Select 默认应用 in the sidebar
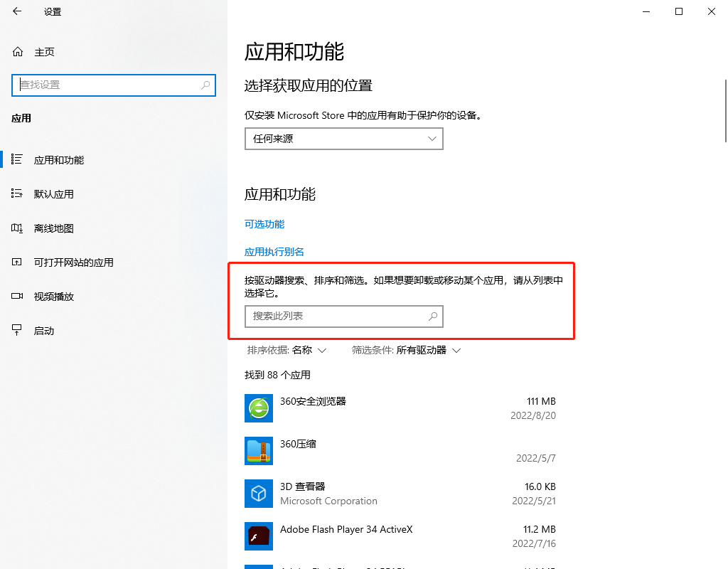This screenshot has height=569, width=728. coord(54,194)
